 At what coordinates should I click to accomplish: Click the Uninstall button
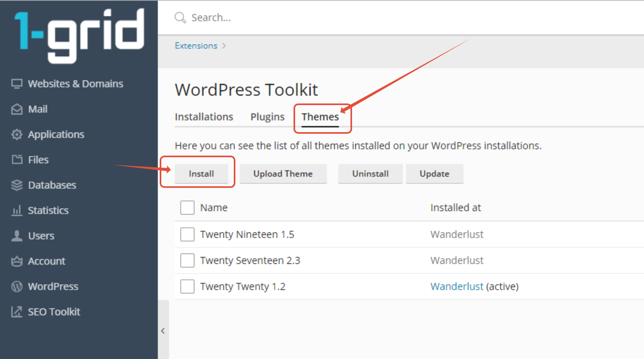[370, 174]
